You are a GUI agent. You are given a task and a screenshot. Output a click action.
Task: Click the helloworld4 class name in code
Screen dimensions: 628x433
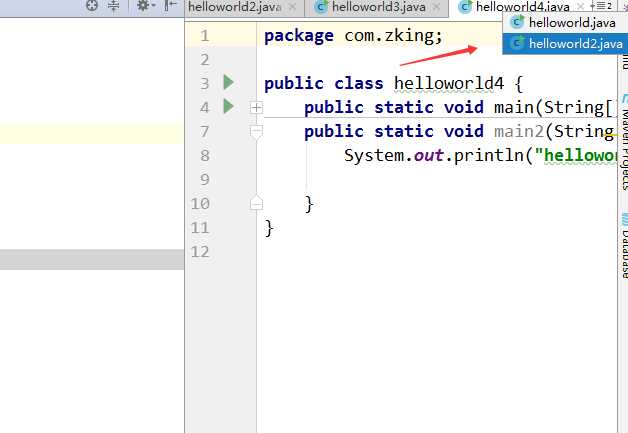coord(449,83)
